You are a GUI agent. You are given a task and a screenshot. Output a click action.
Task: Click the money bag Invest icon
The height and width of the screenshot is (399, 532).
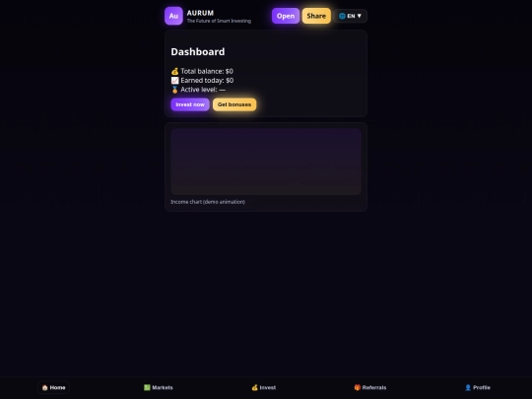click(255, 387)
